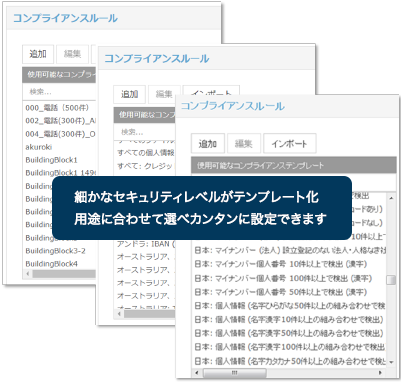The image size is (403, 384).
Task: Click down arrow of front list scrollbar
Action: 391,362
